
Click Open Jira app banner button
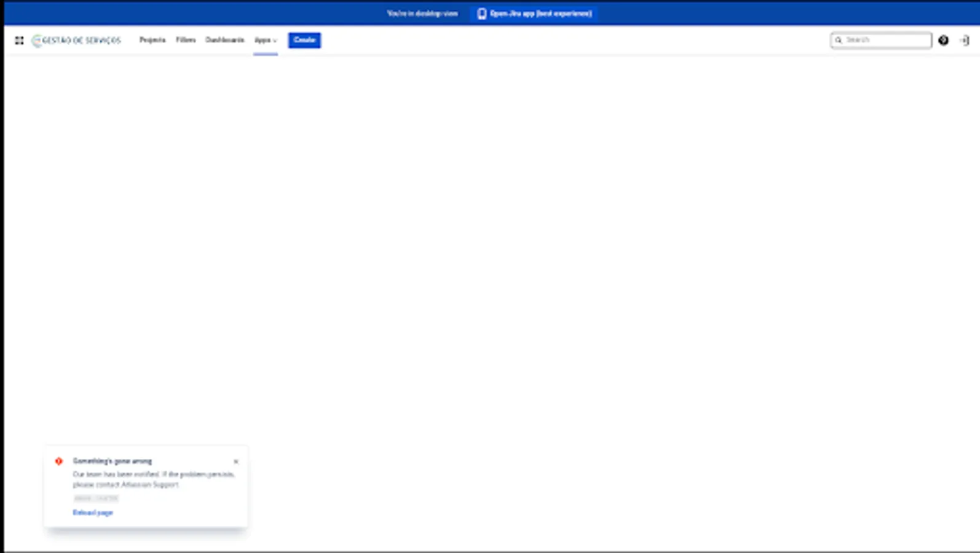[x=534, y=14]
